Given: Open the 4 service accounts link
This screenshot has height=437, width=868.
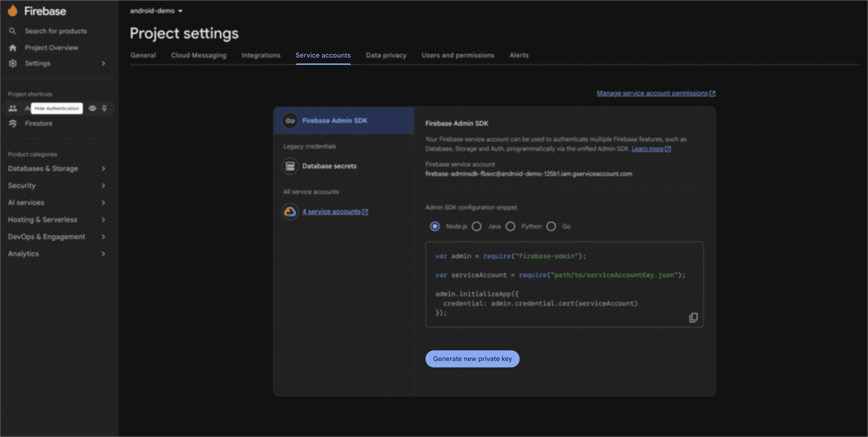Looking at the screenshot, I should 332,212.
